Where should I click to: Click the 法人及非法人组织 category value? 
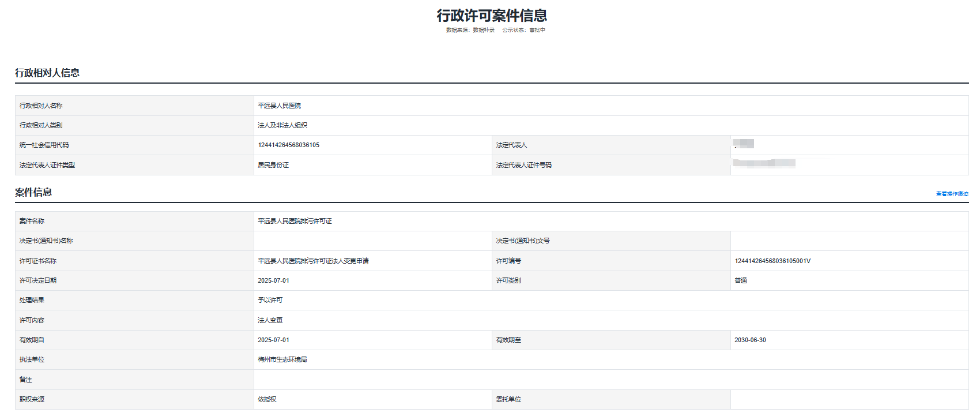click(282, 125)
